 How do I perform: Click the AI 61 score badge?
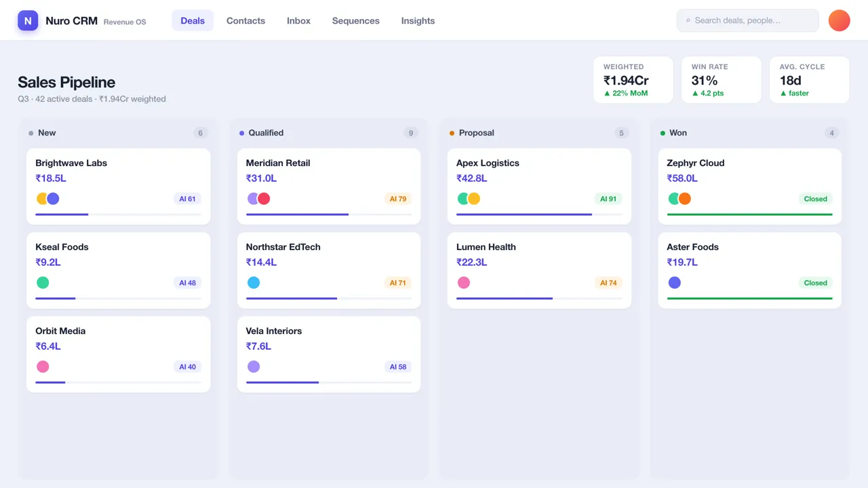187,199
